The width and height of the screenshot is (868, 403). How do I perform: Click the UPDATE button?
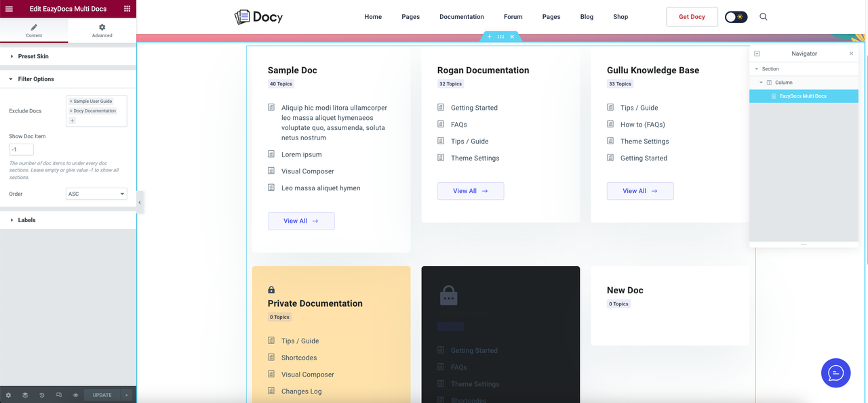tap(102, 395)
